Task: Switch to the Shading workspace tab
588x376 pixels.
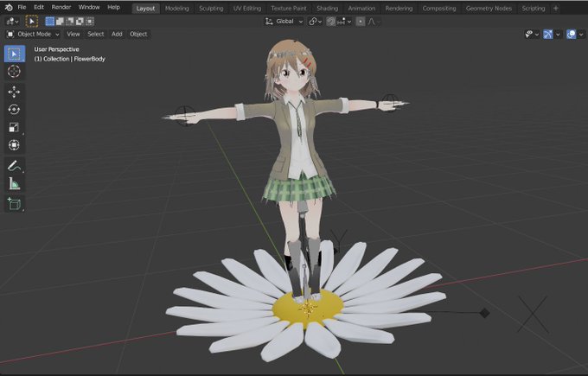Action: coord(327,9)
